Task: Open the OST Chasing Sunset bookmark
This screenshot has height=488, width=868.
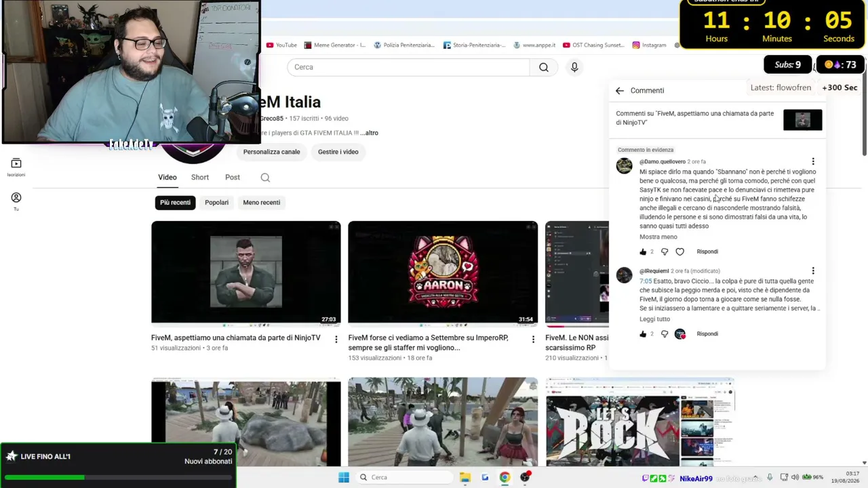Action: click(x=593, y=45)
